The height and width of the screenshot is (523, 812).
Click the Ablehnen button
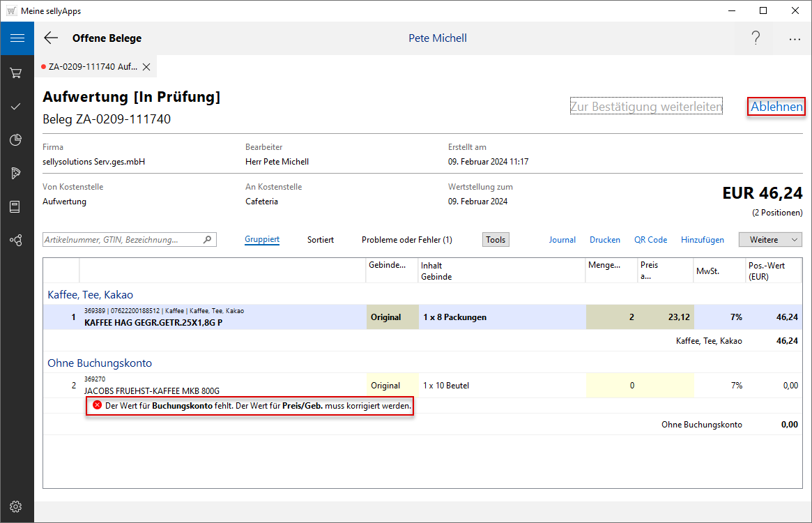point(776,107)
